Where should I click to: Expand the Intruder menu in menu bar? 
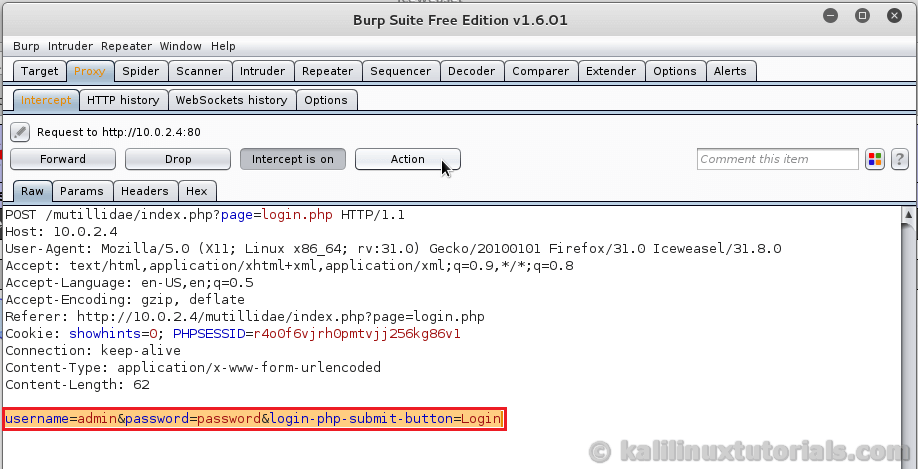(x=70, y=46)
